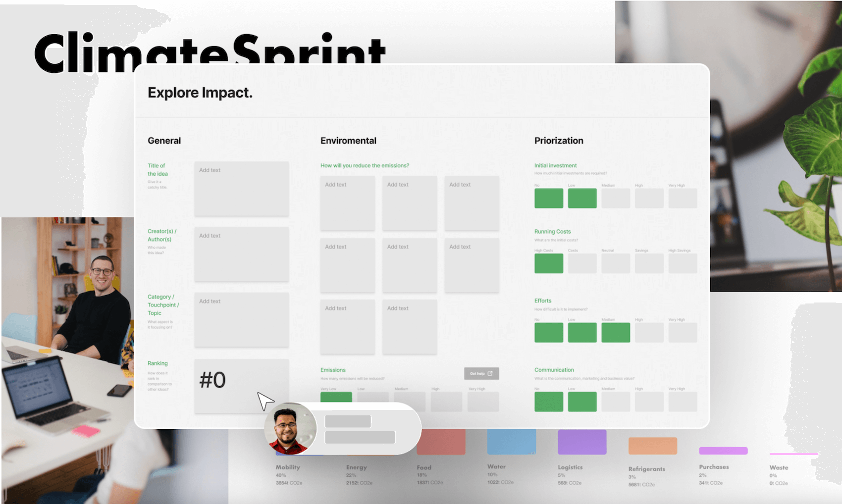Click the Category / Touchpoint / Topic field

(241, 319)
